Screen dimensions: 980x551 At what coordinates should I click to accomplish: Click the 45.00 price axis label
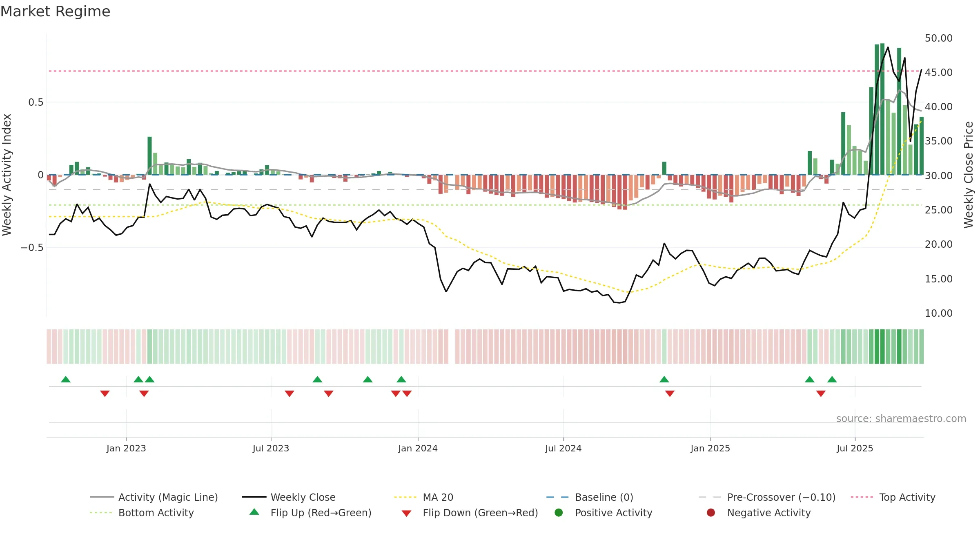[x=938, y=72]
